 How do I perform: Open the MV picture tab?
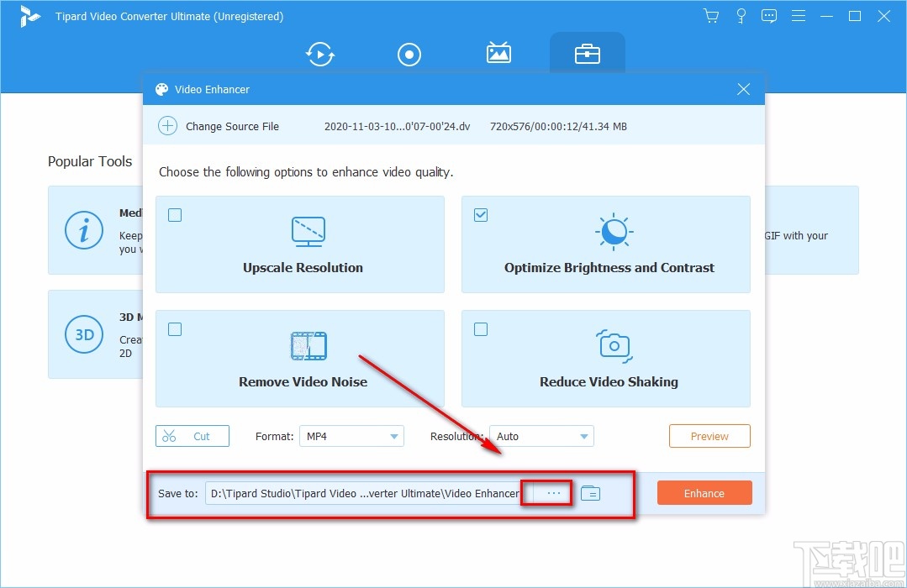click(x=498, y=53)
